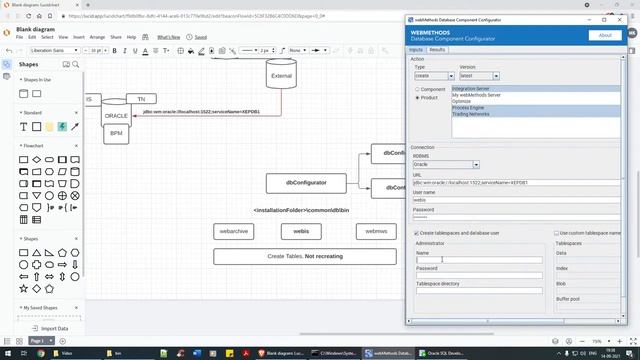The height and width of the screenshot is (360, 640).
Task: Open the line style dropdown
Action: click(x=249, y=51)
